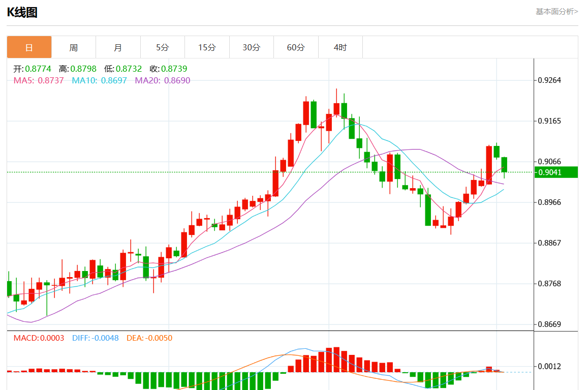Switch to the 月 monthly tab
The image size is (588, 390).
coord(118,47)
